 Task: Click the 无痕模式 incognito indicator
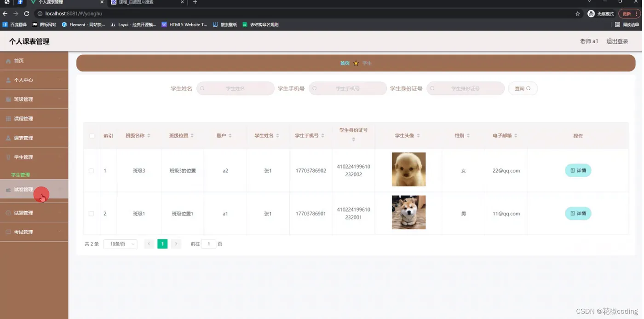(x=601, y=14)
